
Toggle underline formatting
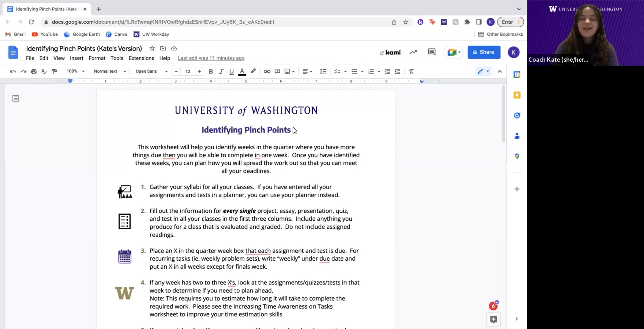pos(231,71)
